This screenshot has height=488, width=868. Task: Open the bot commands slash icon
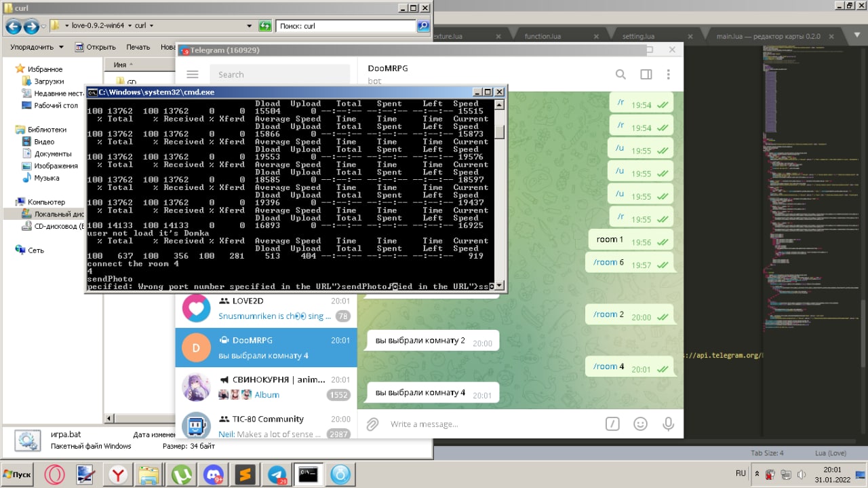tap(612, 424)
